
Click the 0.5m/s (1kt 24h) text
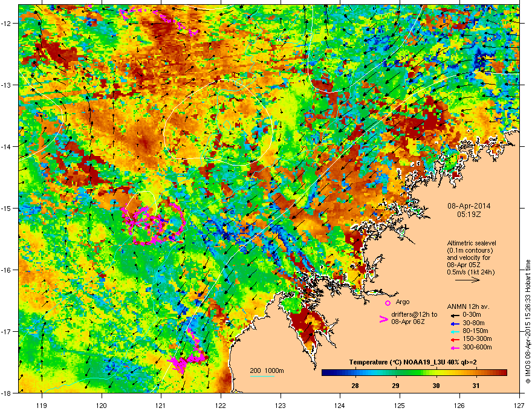pyautogui.click(x=470, y=272)
